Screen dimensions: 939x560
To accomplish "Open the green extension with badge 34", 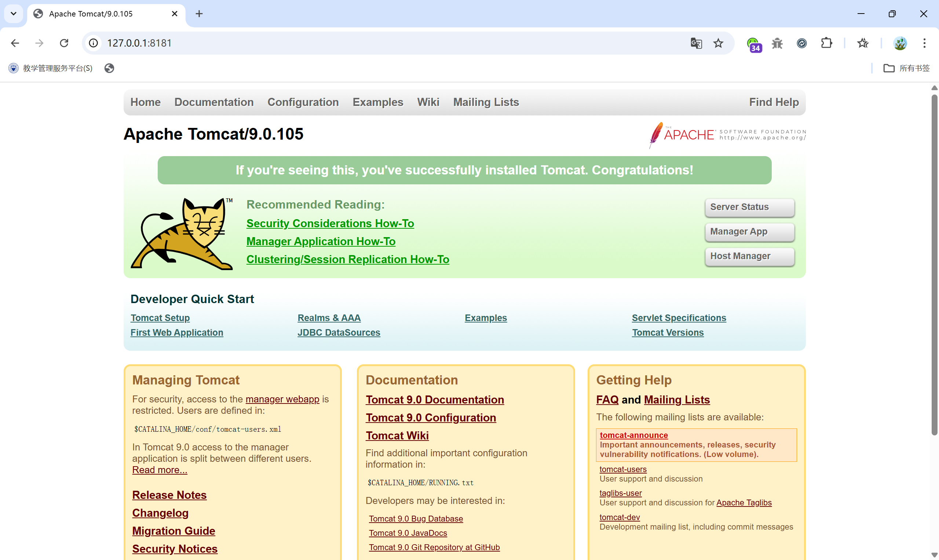I will (753, 44).
